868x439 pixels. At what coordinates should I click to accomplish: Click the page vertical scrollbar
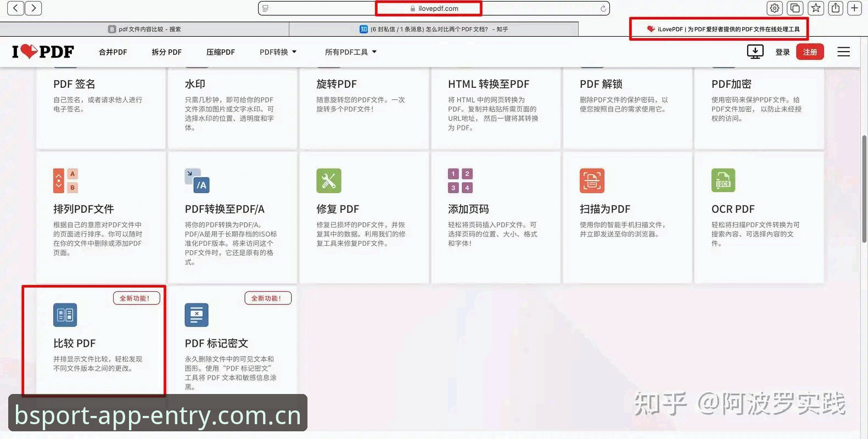[864, 188]
